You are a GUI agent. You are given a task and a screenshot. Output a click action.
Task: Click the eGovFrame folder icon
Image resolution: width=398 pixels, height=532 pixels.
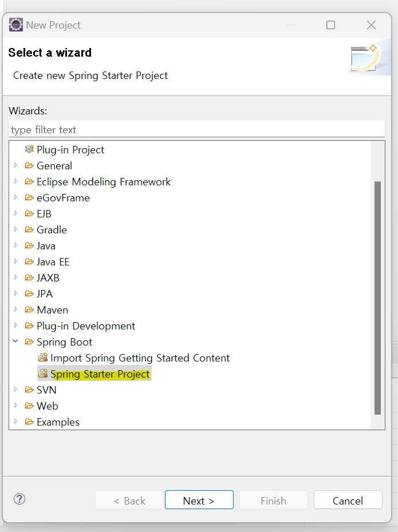coord(30,197)
